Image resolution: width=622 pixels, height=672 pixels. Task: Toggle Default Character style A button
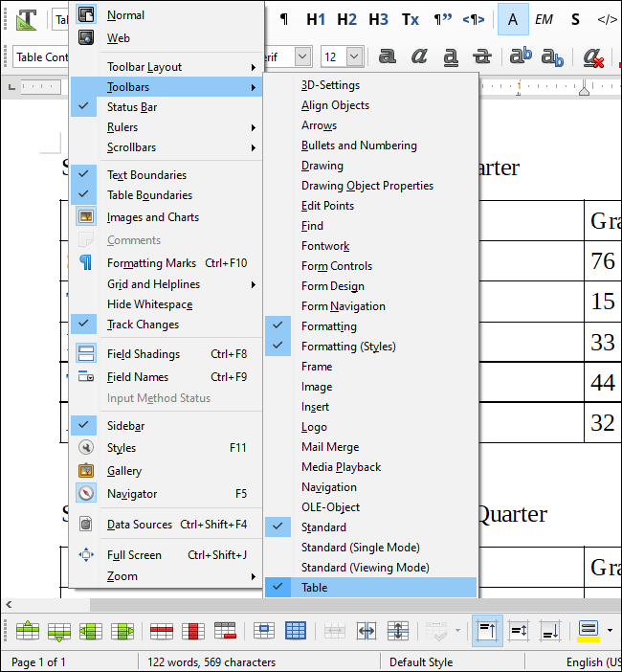tap(513, 19)
